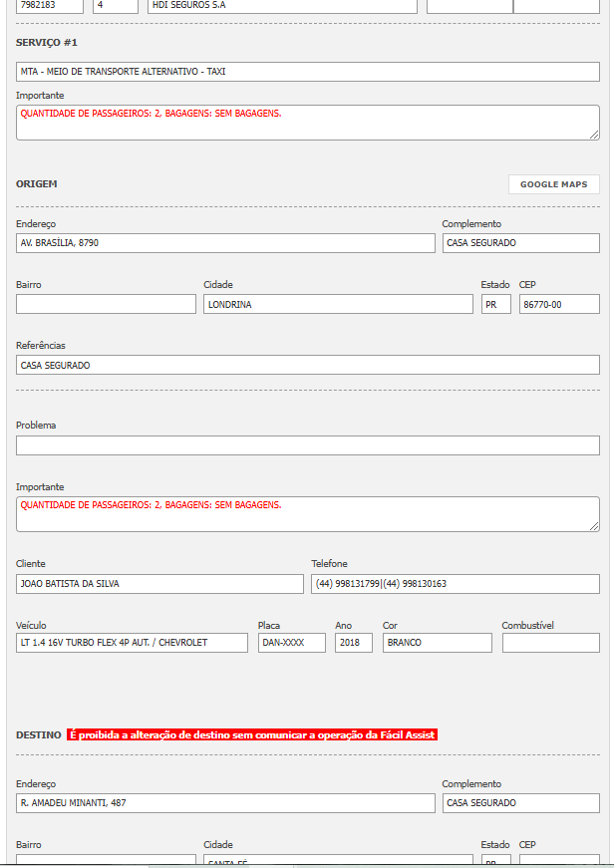614x868 pixels.
Task: Select the Cor field with BRANCO
Action: pyautogui.click(x=437, y=643)
